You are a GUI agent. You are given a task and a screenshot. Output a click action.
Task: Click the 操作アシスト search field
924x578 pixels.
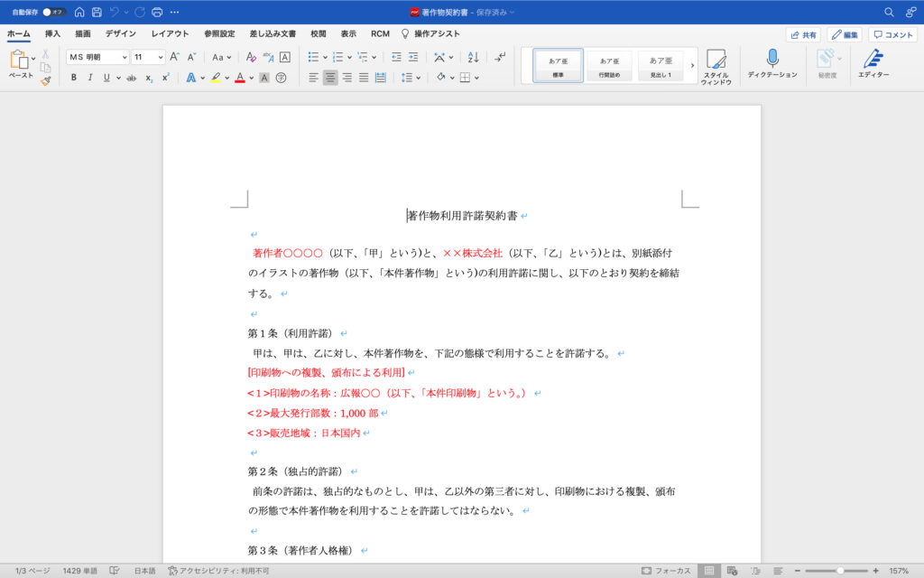coord(430,33)
